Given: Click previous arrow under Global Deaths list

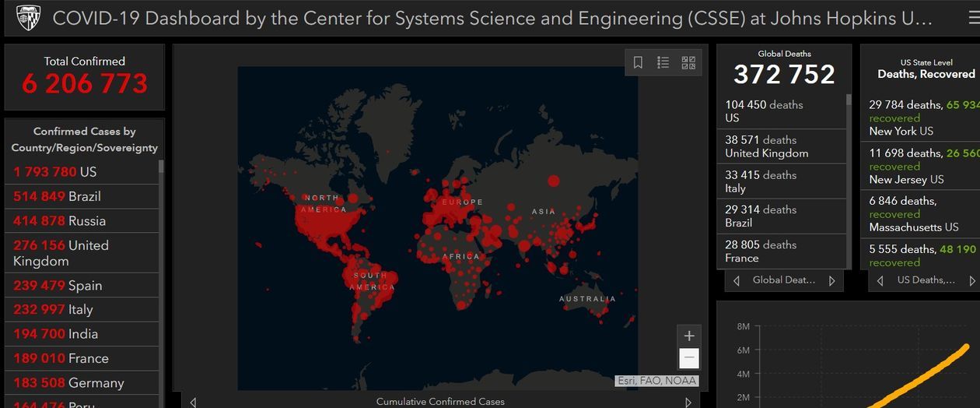Looking at the screenshot, I should pos(736,280).
